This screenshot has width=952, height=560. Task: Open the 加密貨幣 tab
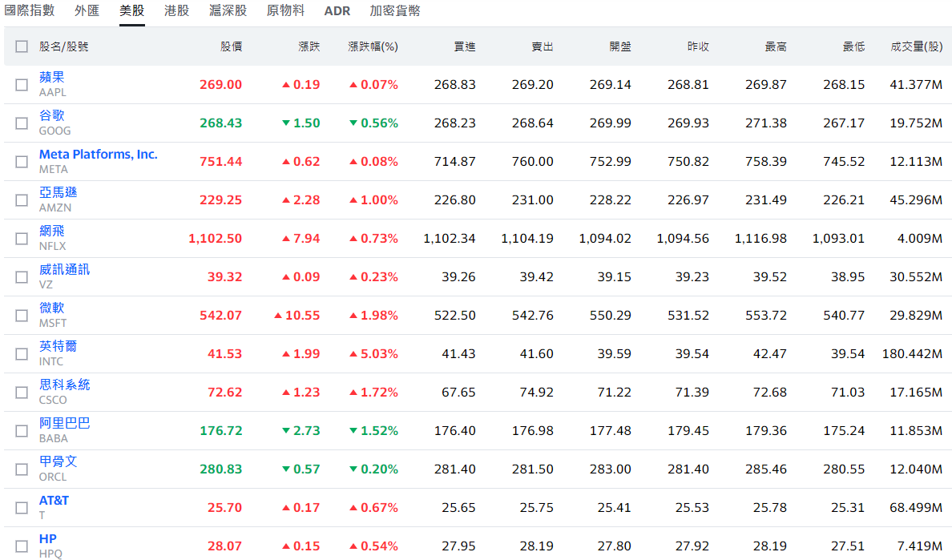pyautogui.click(x=395, y=11)
